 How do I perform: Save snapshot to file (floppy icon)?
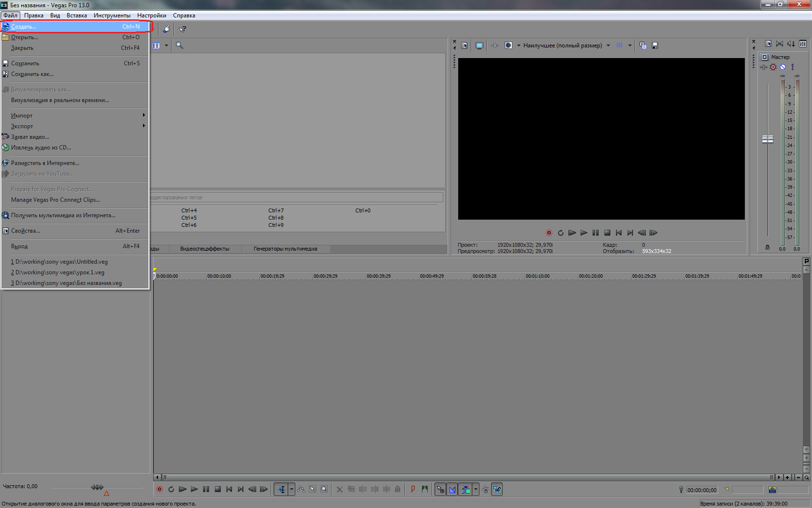point(655,45)
